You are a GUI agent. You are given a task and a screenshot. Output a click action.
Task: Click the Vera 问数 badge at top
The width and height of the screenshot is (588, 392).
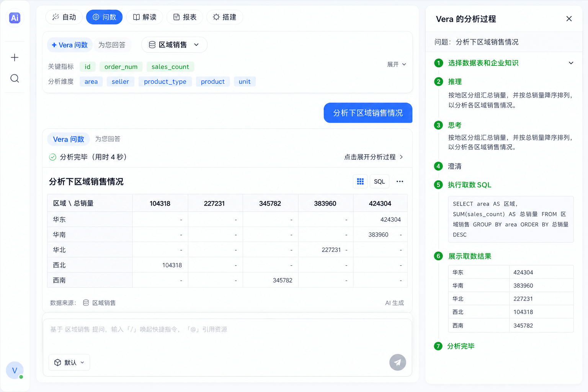coord(70,45)
